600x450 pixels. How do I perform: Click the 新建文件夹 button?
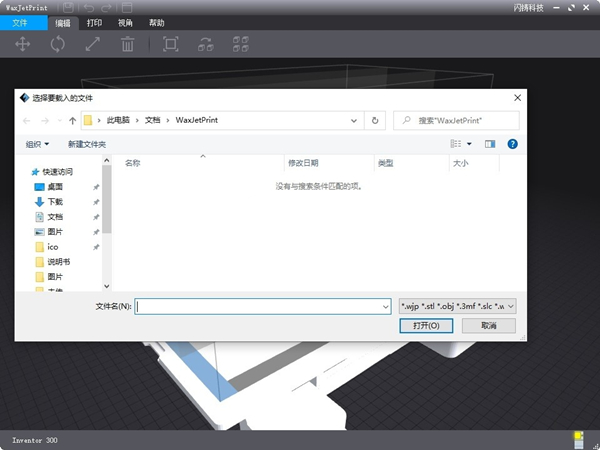[89, 144]
